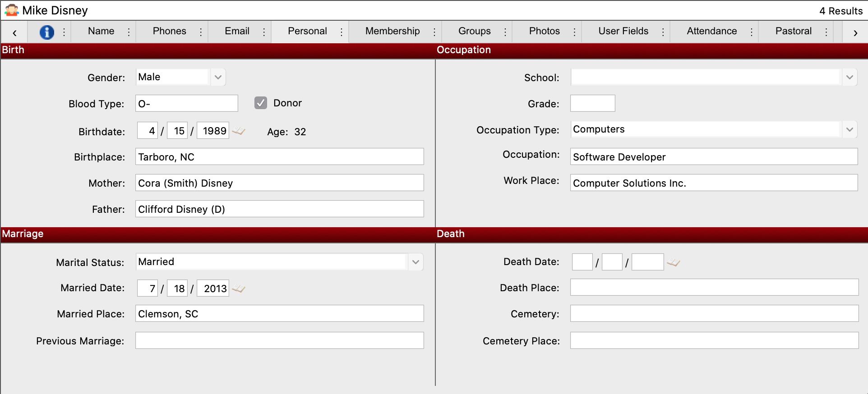The height and width of the screenshot is (394, 868).
Task: Open the Marital Status dropdown
Action: point(416,262)
